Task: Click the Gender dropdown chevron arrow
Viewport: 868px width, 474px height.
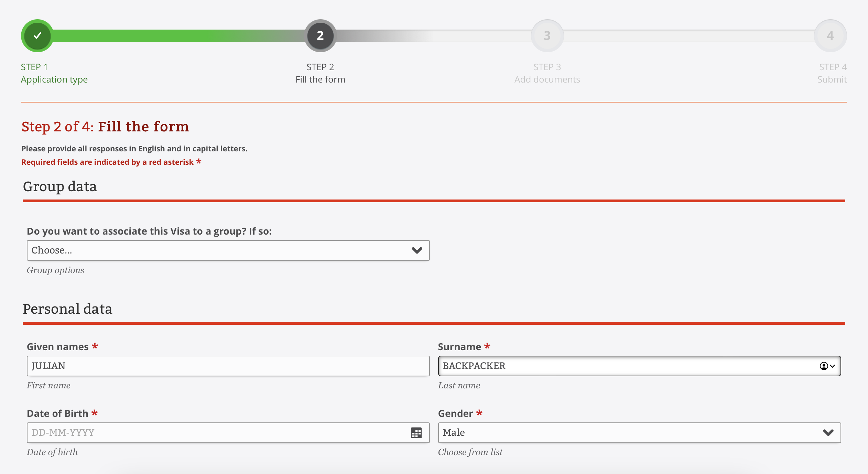Action: click(x=828, y=433)
